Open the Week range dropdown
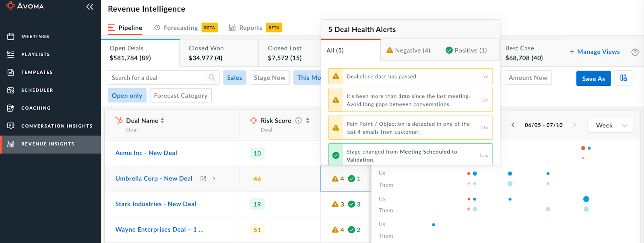Viewport: 644px width, 243px height. [610, 125]
